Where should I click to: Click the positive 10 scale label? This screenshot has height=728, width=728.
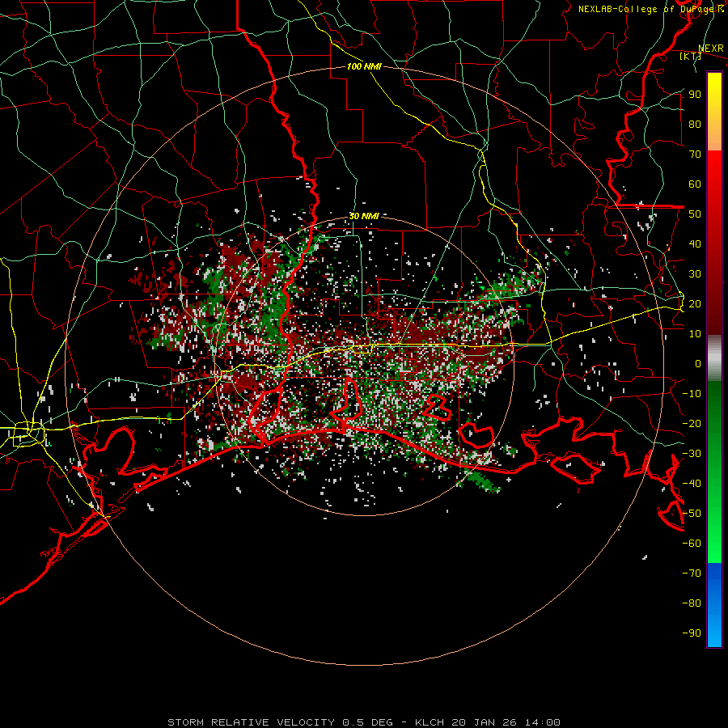(695, 334)
